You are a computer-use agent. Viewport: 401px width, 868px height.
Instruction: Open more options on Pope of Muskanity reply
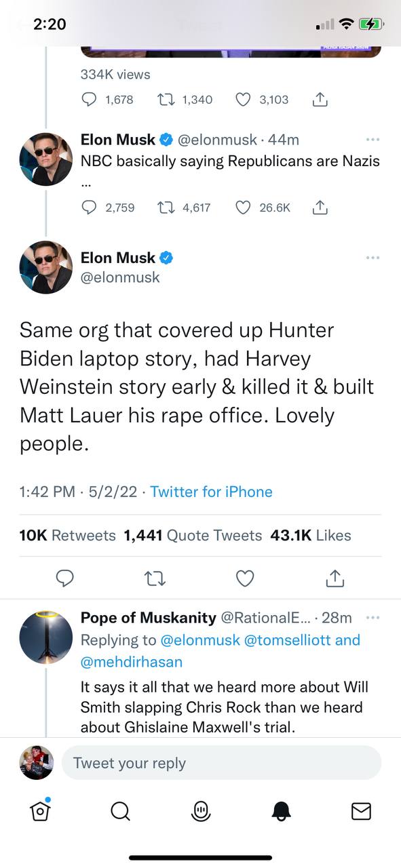pyautogui.click(x=373, y=617)
